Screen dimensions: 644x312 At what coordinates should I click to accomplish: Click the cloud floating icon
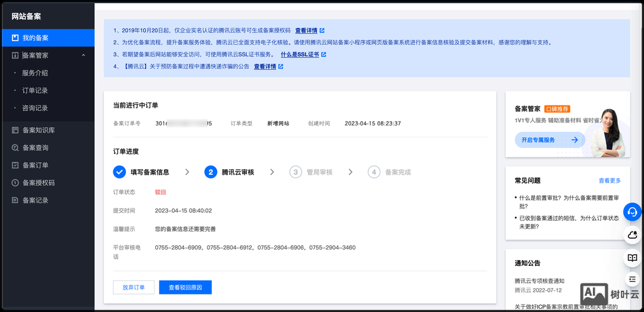click(633, 235)
